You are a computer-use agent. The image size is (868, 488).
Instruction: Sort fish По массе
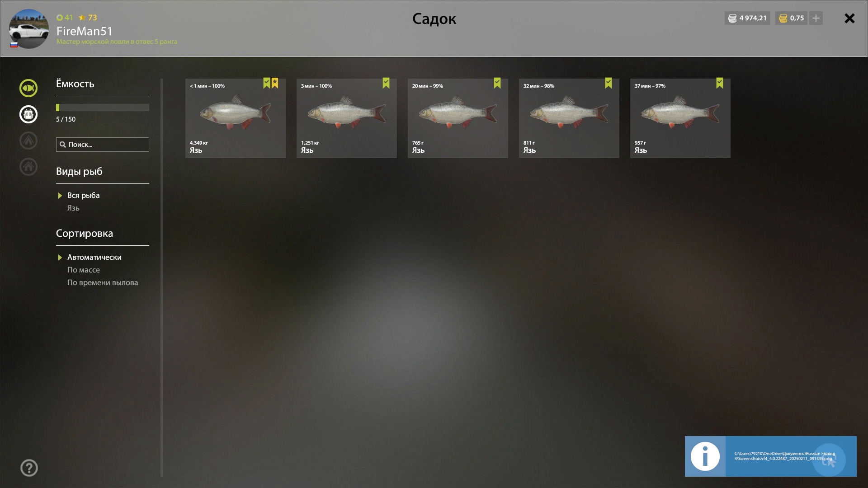(84, 270)
